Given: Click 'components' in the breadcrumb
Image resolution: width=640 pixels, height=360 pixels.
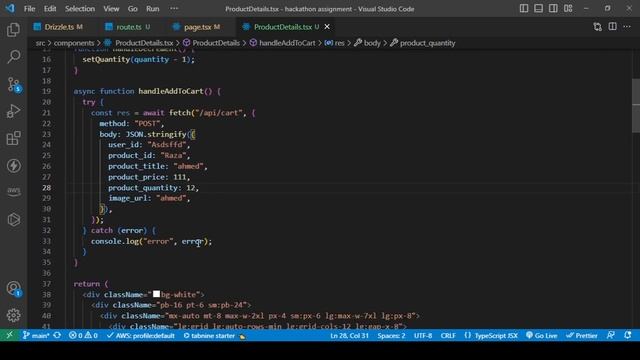Looking at the screenshot, I should coord(74,43).
